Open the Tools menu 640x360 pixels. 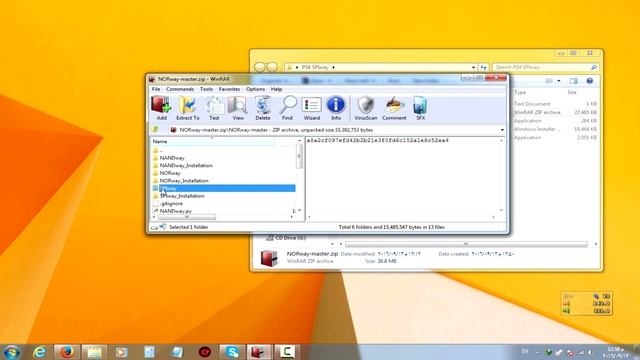pos(206,89)
